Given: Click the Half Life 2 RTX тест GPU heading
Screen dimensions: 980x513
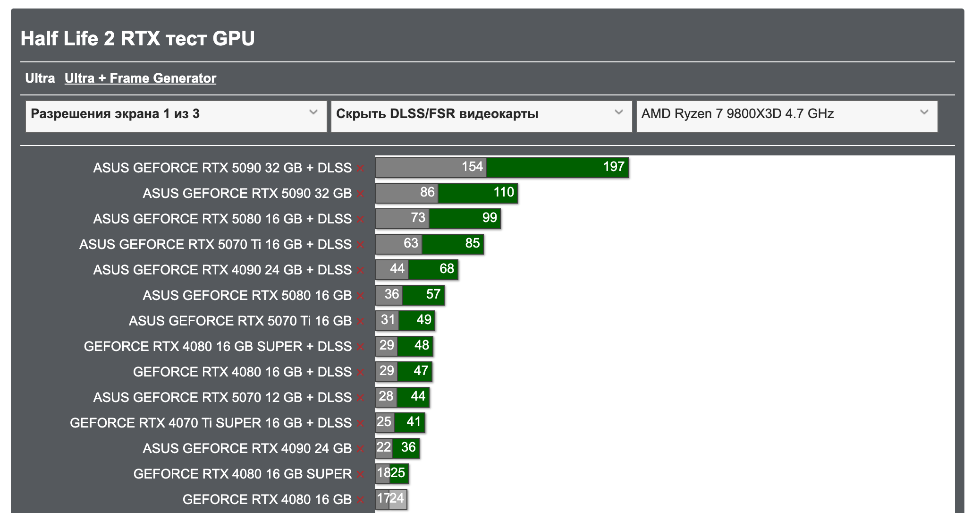Looking at the screenshot, I should click(138, 39).
